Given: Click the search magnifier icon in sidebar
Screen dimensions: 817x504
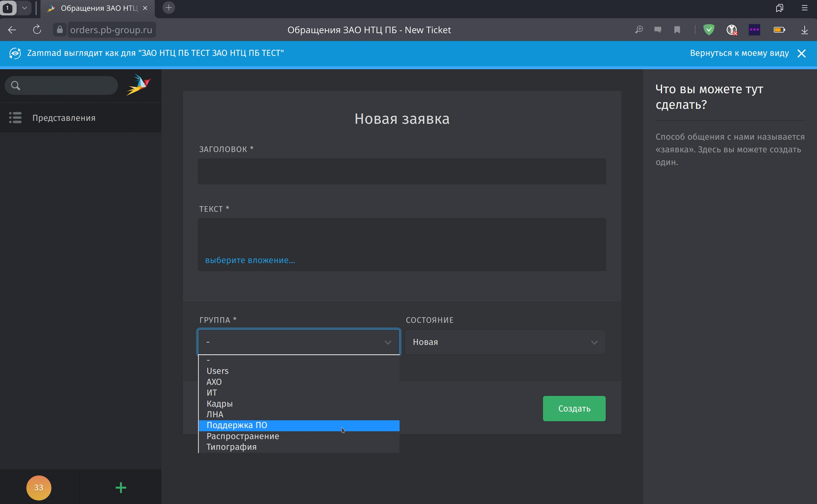Looking at the screenshot, I should [15, 85].
